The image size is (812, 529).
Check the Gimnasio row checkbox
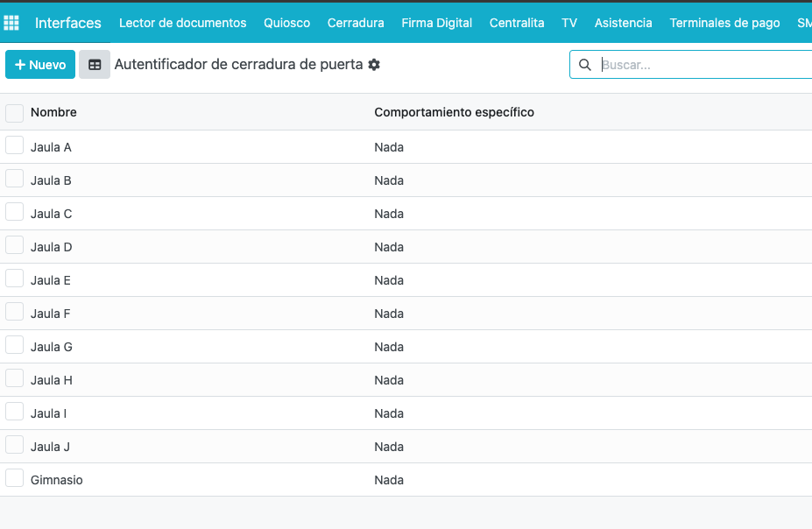pos(15,478)
